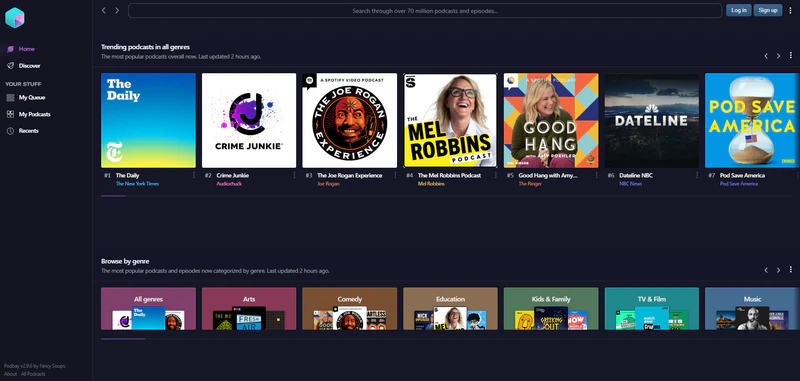The image size is (800, 381).
Task: Select the Comedy genre card
Action: point(349,309)
